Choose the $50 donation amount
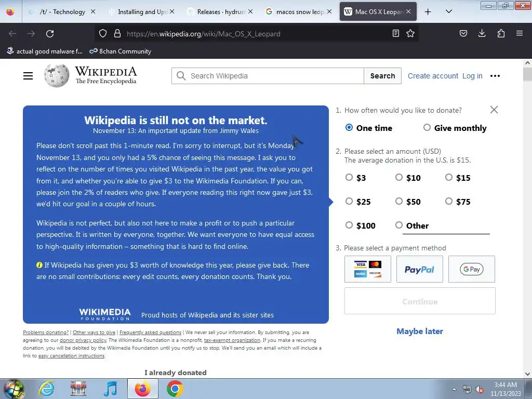Viewport: 532px width, 399px height. (399, 201)
